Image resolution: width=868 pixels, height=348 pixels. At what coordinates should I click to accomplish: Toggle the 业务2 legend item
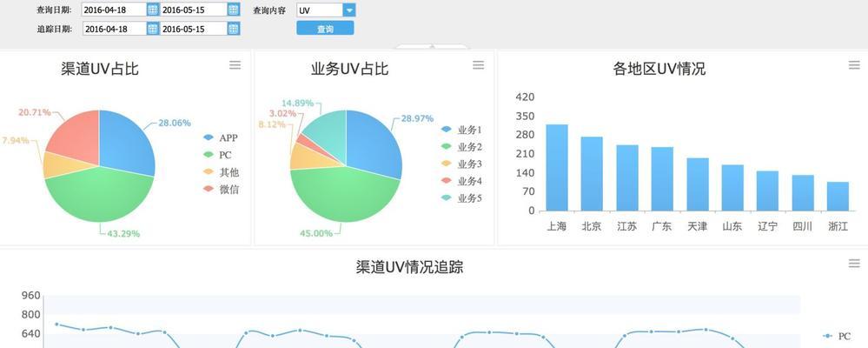click(462, 147)
